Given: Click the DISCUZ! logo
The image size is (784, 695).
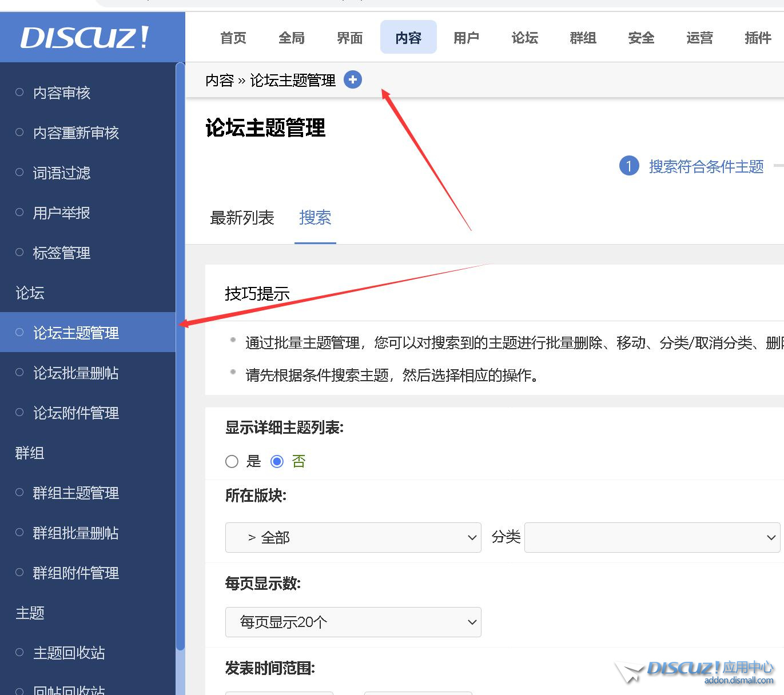Looking at the screenshot, I should (83, 36).
